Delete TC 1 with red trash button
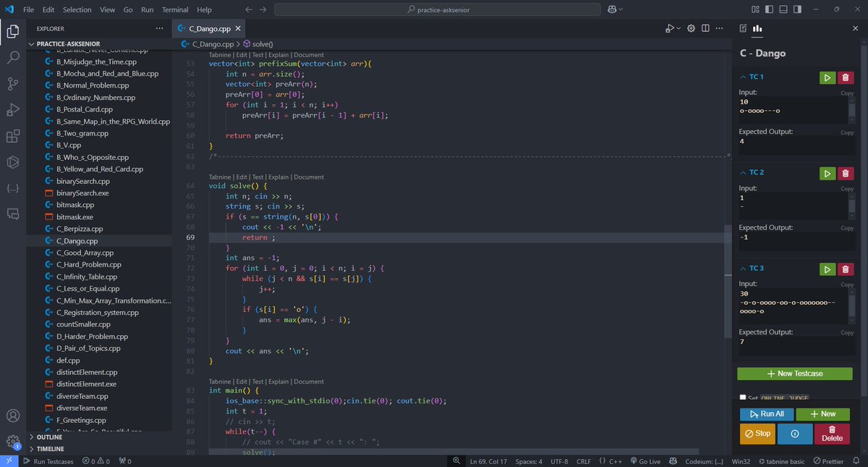868x467 pixels. [846, 77]
